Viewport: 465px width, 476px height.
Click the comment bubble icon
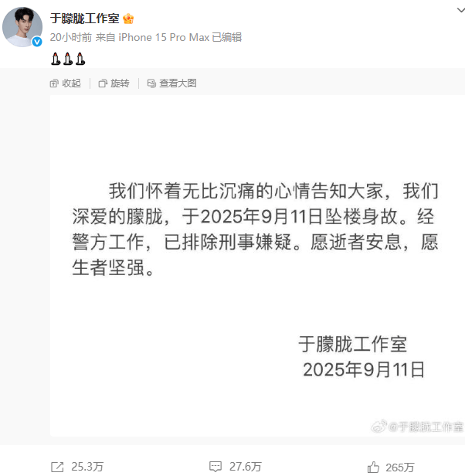pyautogui.click(x=216, y=467)
